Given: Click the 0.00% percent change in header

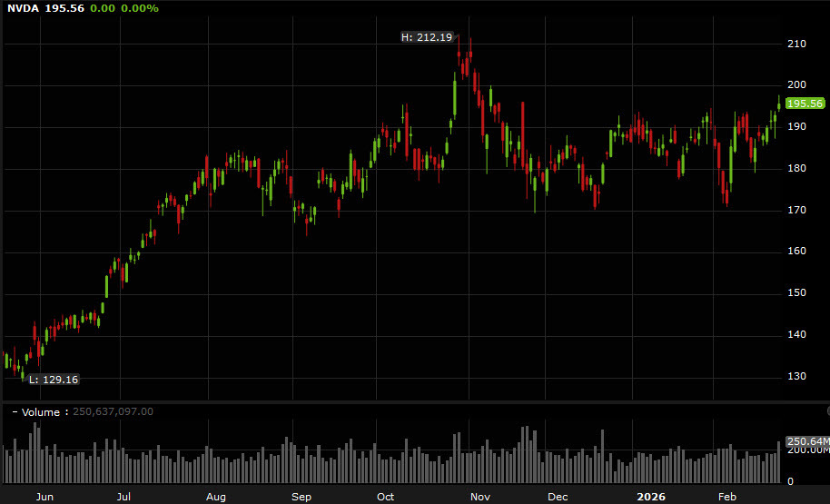Looking at the screenshot, I should (140, 8).
